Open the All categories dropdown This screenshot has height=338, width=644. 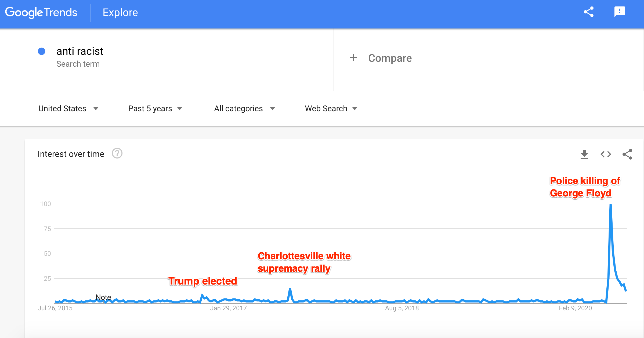[244, 109]
